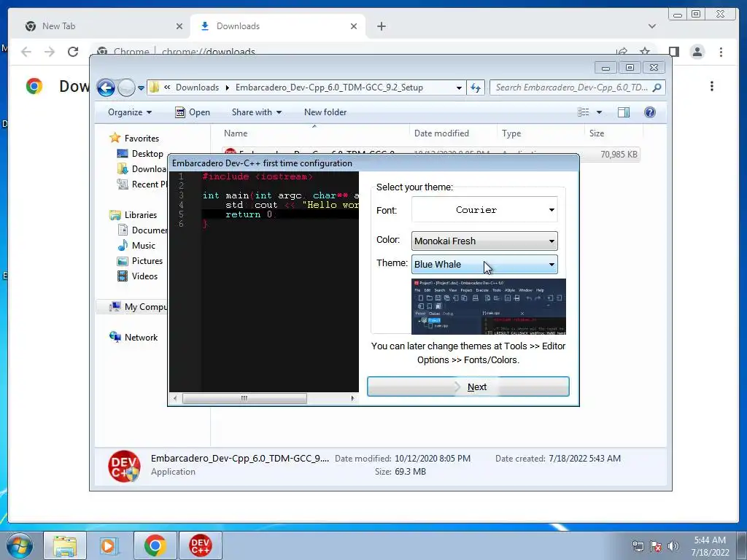Viewport: 747px width, 560px height.
Task: Click the Explorer help icon
Action: pos(650,112)
